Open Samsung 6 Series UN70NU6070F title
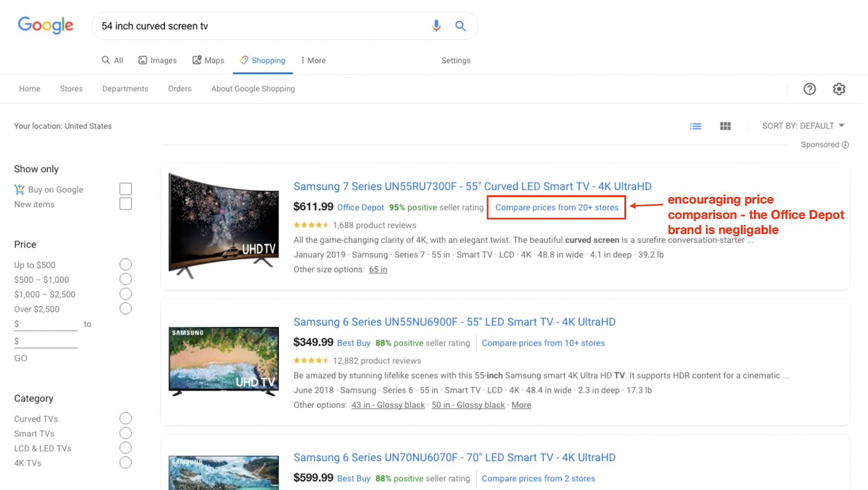The image size is (868, 490). click(x=455, y=457)
